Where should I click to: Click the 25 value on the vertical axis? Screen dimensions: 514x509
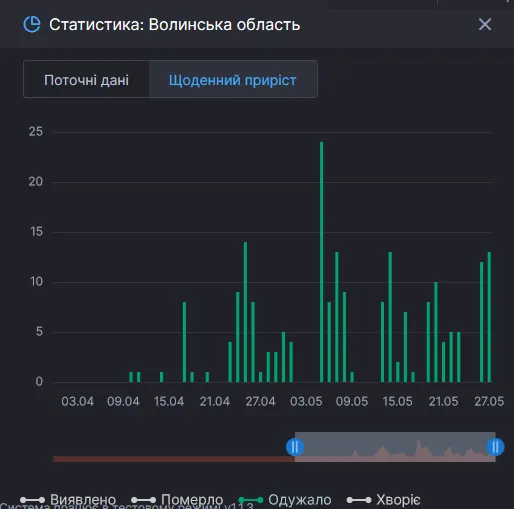tap(36, 132)
